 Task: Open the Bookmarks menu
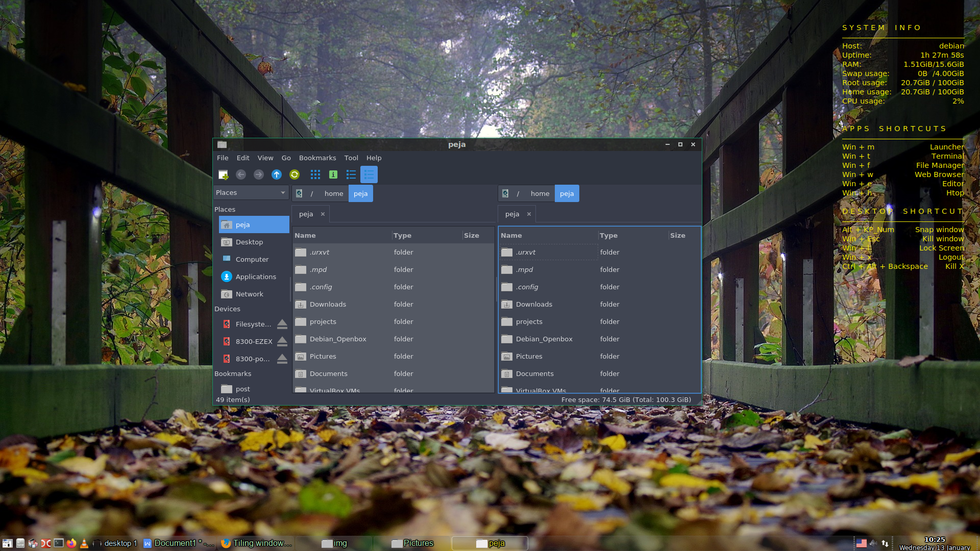[317, 158]
